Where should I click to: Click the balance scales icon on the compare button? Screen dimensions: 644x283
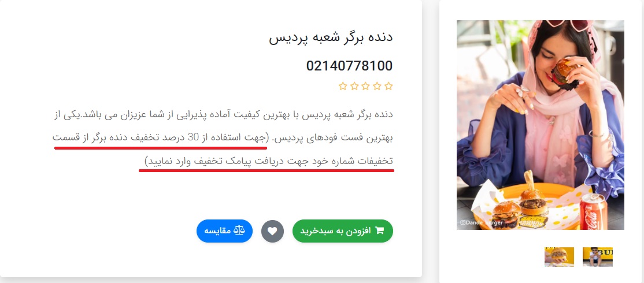239,231
